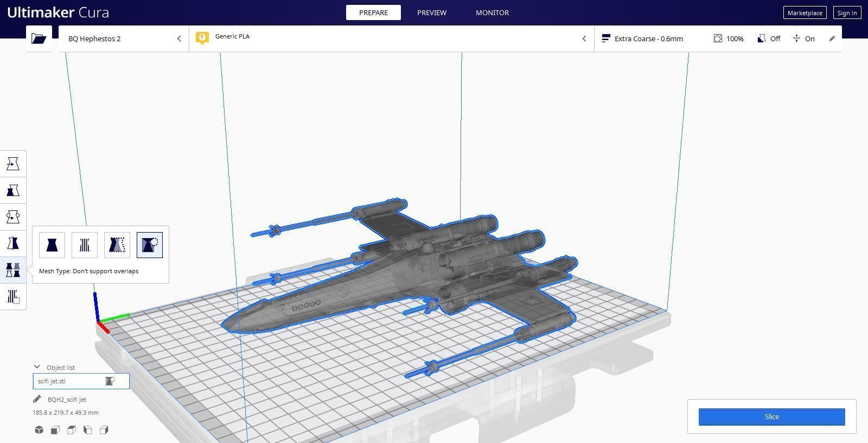This screenshot has height=443, width=868.
Task: Click the pencil icon beside BQH2_scifi jet
Action: coord(37,399)
